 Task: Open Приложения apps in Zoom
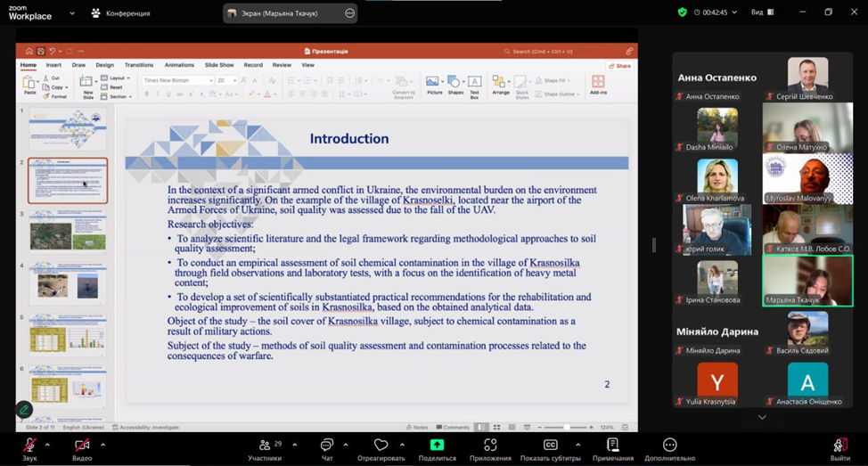coord(490,449)
